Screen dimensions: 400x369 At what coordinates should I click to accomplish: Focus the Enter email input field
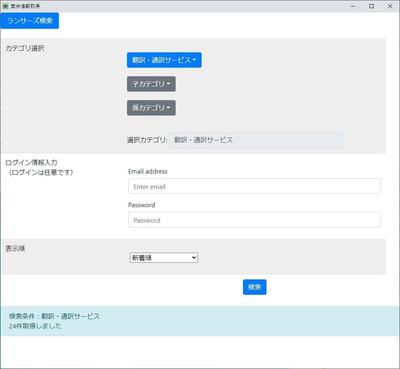coord(254,186)
